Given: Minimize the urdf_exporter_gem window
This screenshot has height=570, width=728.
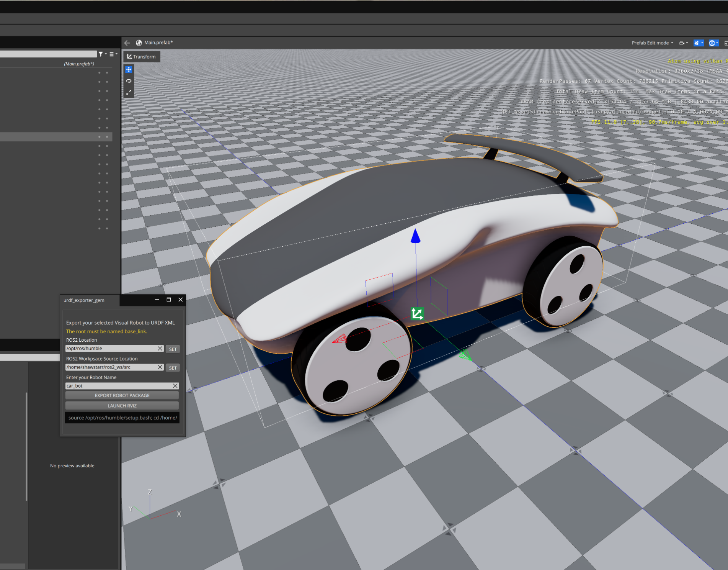Looking at the screenshot, I should pos(157,300).
